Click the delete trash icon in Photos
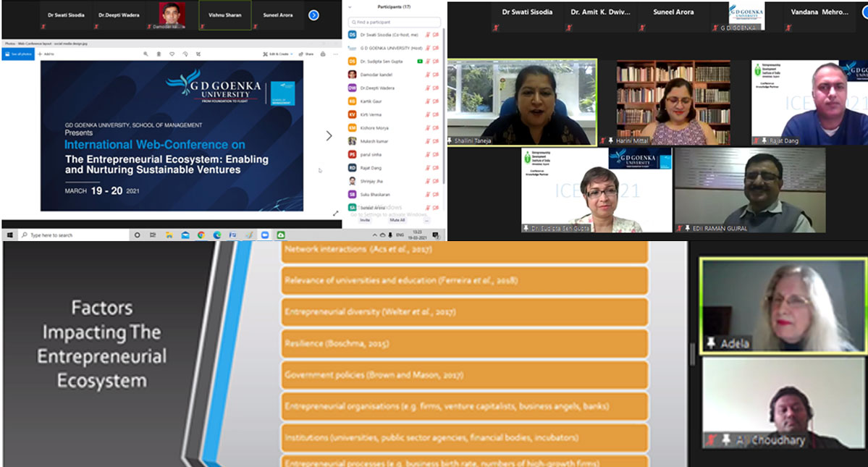The width and height of the screenshot is (868, 467). coord(159,54)
